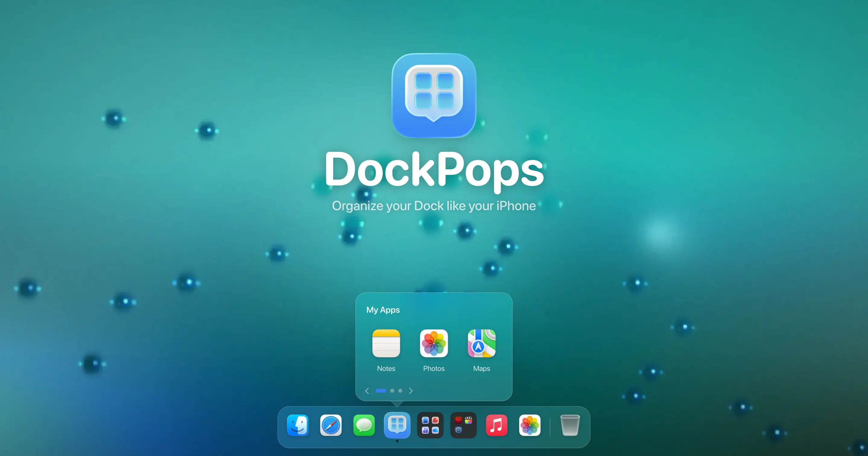Click the Photos label in popup
Screen dimensions: 868x456
pos(434,368)
